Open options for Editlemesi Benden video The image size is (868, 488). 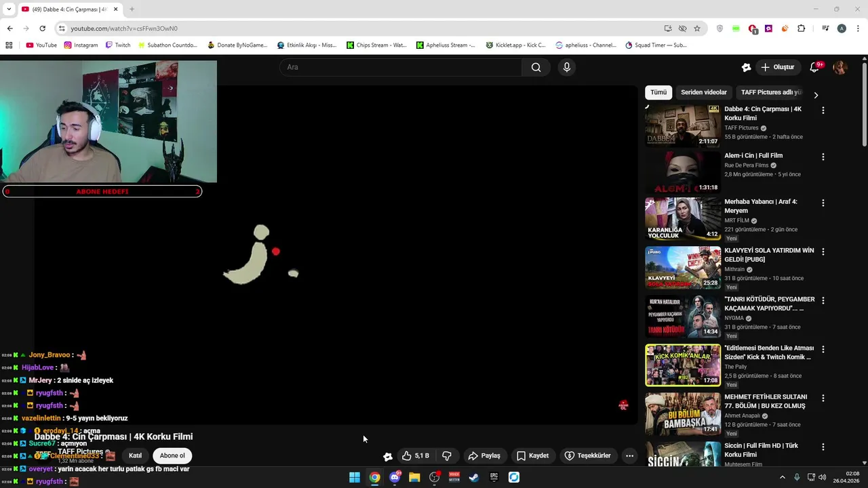[823, 349]
